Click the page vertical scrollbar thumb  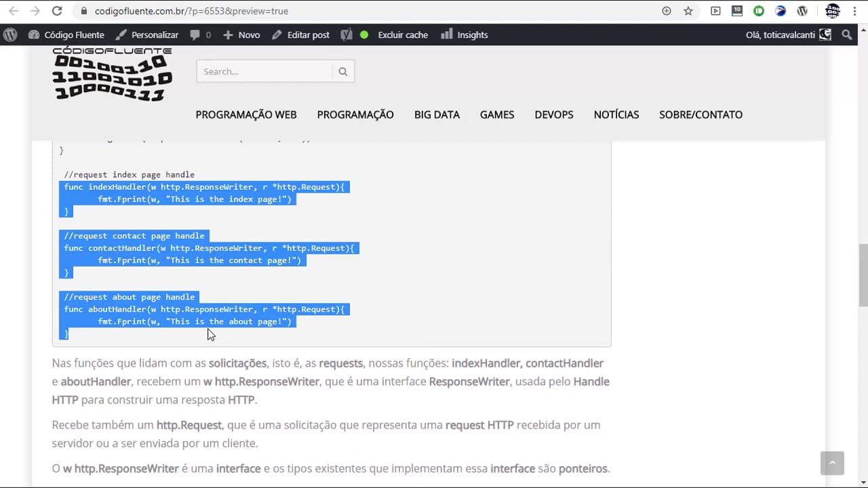click(x=863, y=274)
